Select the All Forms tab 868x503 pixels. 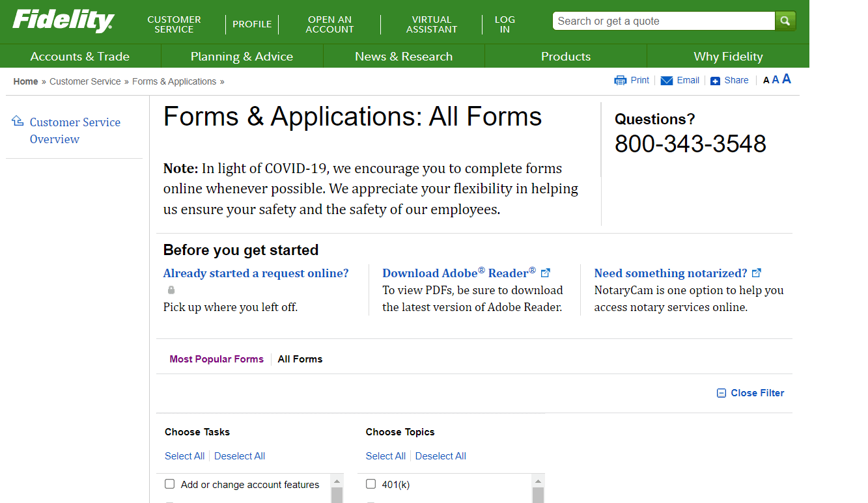[x=300, y=359]
